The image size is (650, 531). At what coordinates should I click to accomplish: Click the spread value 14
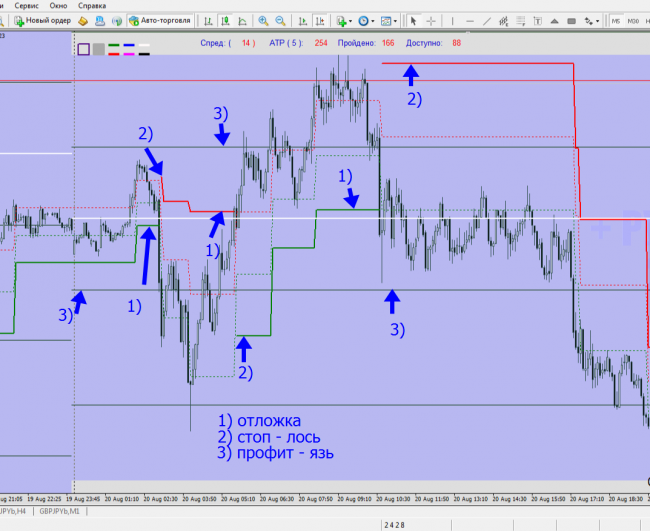point(246,43)
